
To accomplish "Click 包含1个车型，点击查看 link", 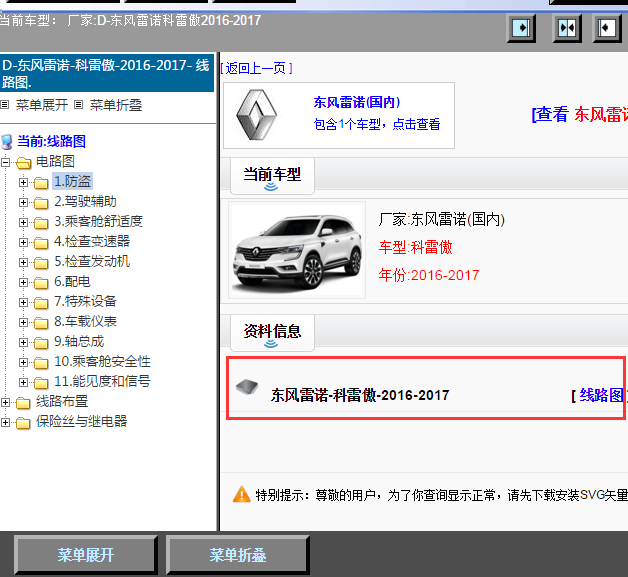I will (x=377, y=124).
